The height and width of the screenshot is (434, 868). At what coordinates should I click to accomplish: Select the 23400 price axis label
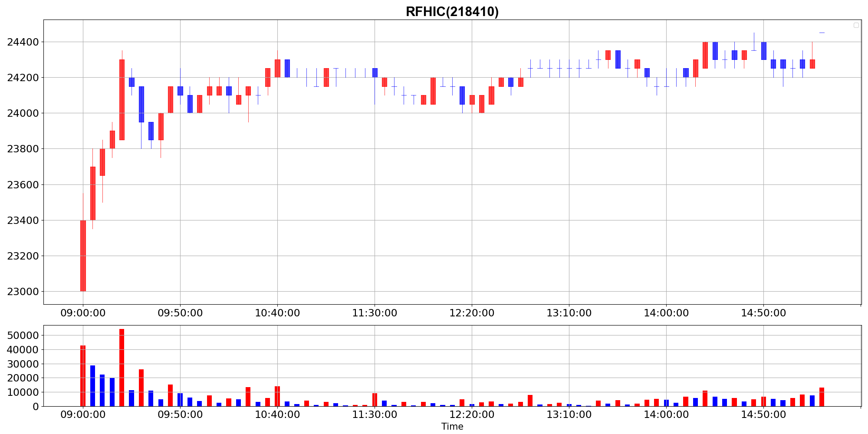(x=23, y=220)
